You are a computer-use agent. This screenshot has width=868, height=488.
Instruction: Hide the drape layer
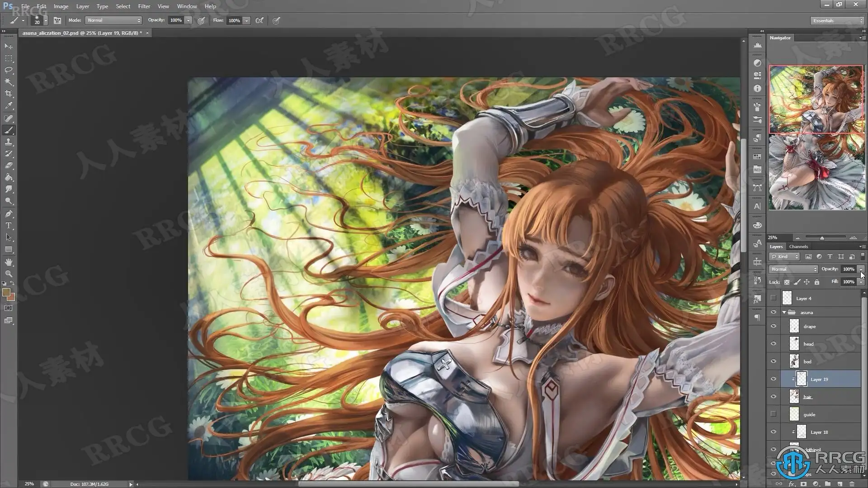tap(774, 326)
